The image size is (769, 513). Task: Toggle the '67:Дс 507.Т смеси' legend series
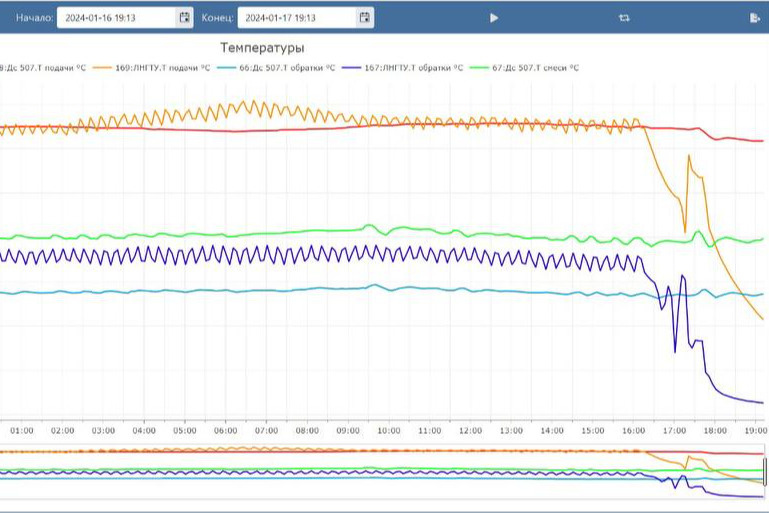click(x=535, y=68)
